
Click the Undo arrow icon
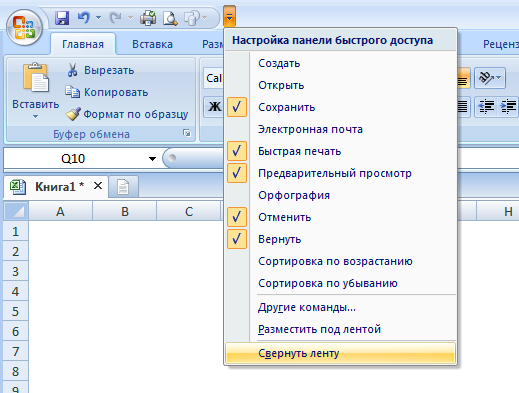pos(84,17)
